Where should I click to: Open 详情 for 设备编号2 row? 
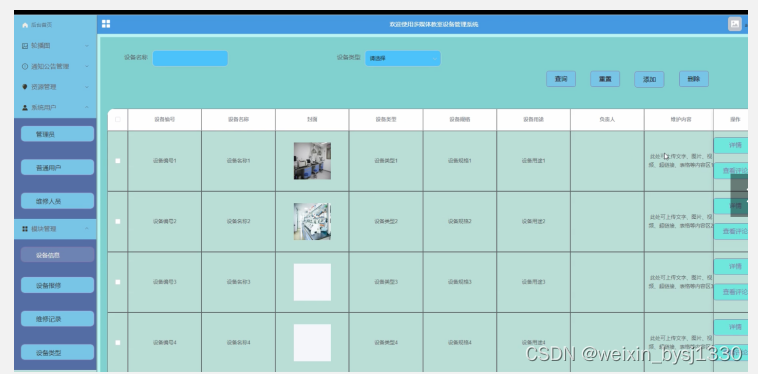(731, 206)
